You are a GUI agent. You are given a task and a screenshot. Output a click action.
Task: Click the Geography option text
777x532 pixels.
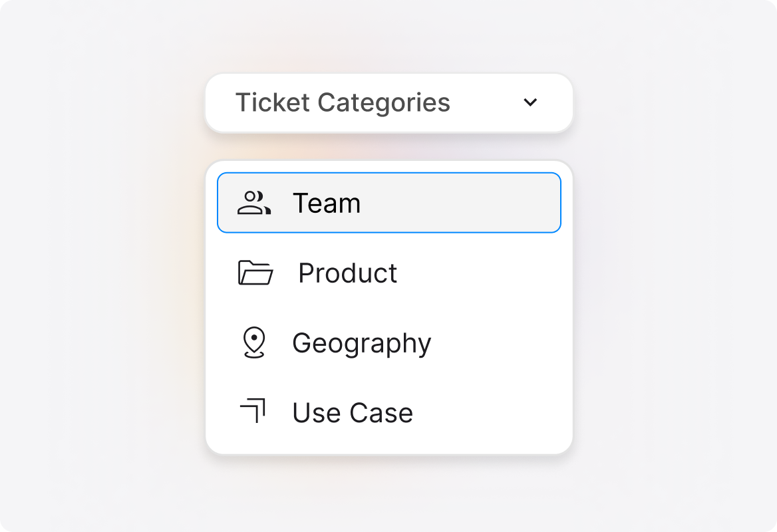pyautogui.click(x=362, y=342)
